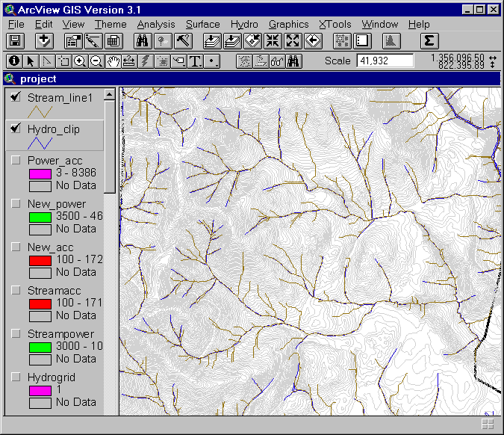Open the Help menu
This screenshot has width=504, height=435.
click(x=419, y=25)
